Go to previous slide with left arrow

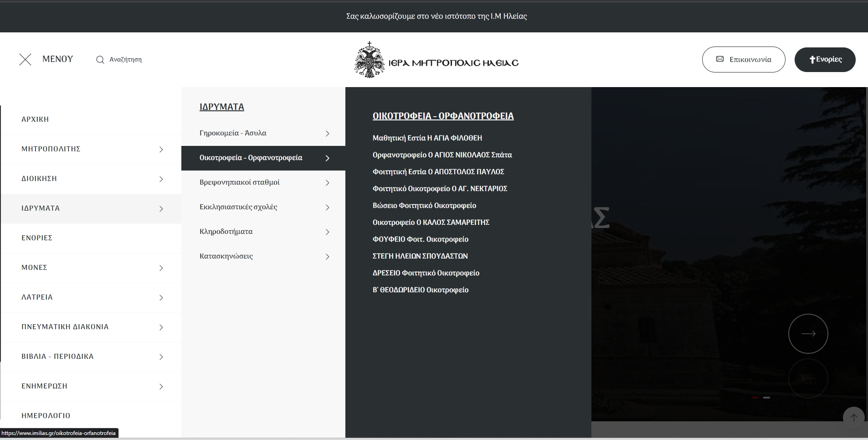pyautogui.click(x=808, y=378)
